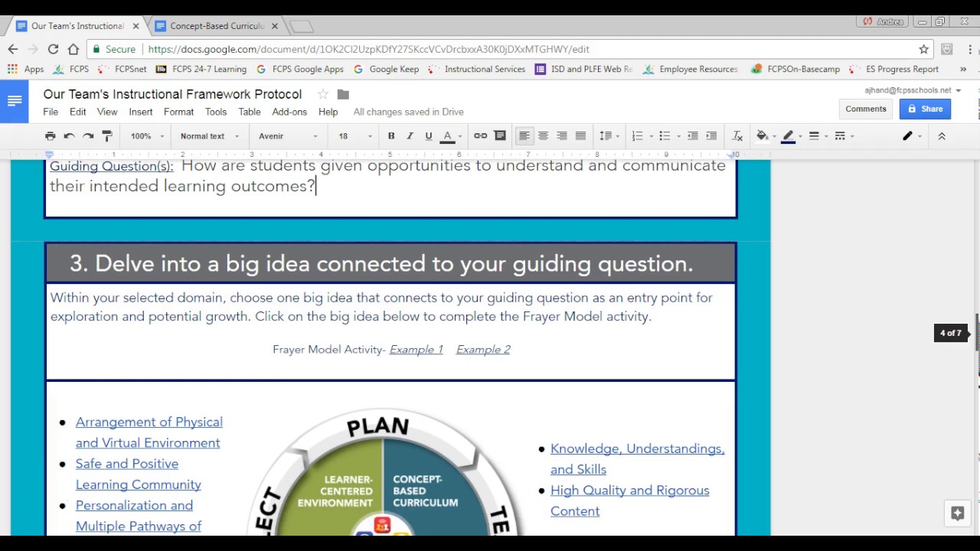Add a comment using the toolbar comment icon
Image resolution: width=980 pixels, height=551 pixels.
(x=500, y=136)
